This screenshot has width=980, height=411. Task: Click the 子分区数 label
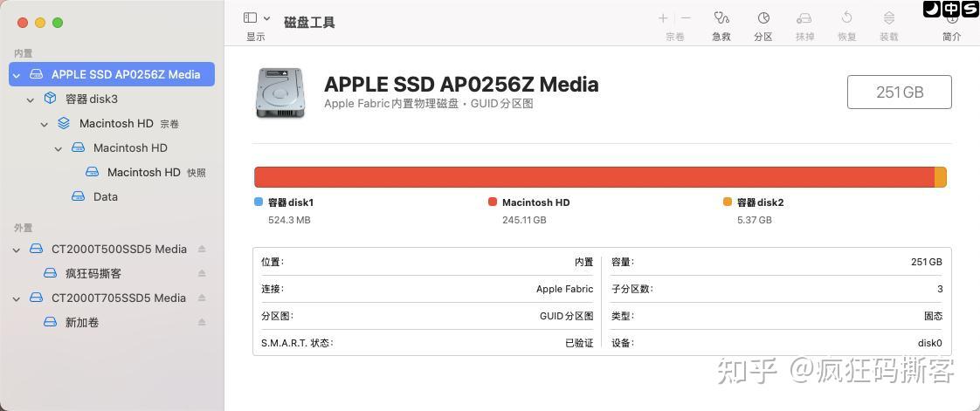click(x=631, y=289)
